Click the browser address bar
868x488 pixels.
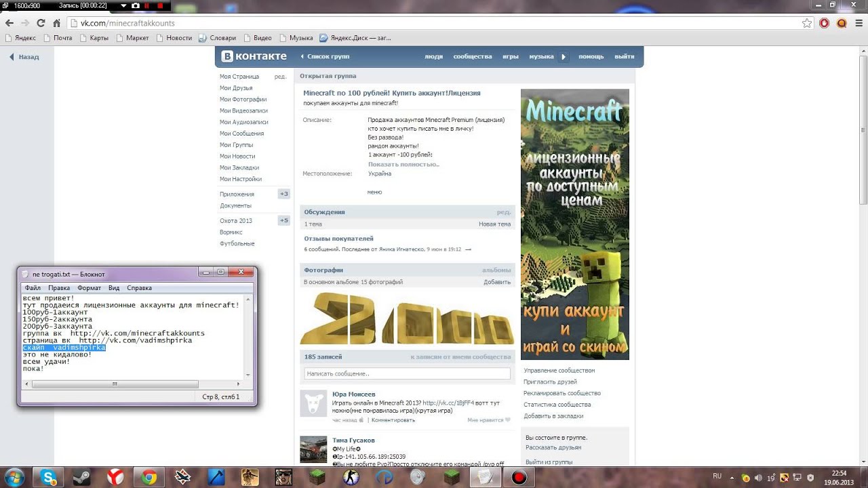tap(434, 23)
